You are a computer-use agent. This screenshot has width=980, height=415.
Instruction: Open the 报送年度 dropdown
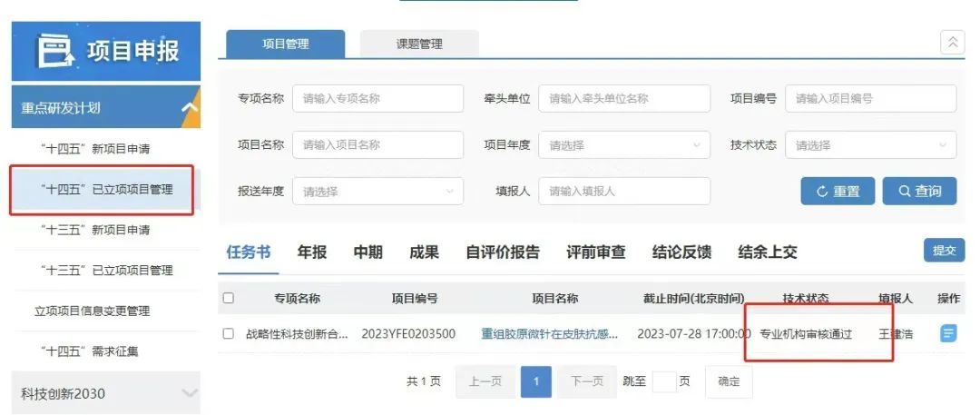(377, 192)
